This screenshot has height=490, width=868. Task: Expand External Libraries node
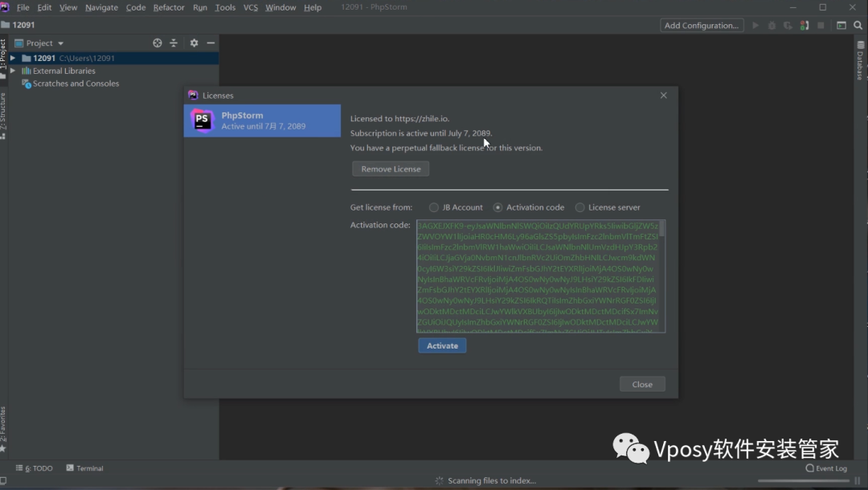click(13, 71)
